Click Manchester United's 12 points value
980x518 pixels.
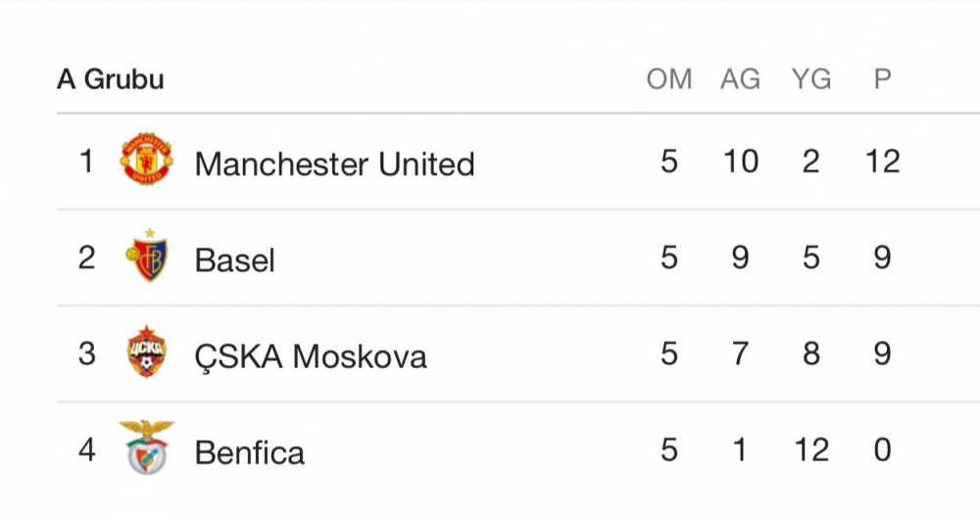point(882,162)
